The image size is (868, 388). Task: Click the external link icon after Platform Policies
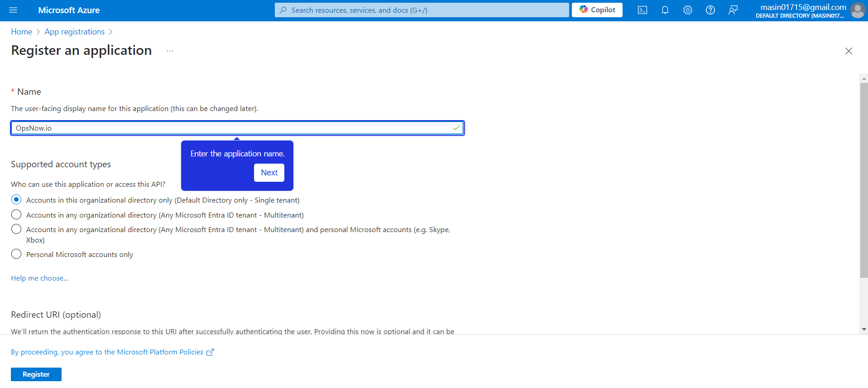[210, 352]
